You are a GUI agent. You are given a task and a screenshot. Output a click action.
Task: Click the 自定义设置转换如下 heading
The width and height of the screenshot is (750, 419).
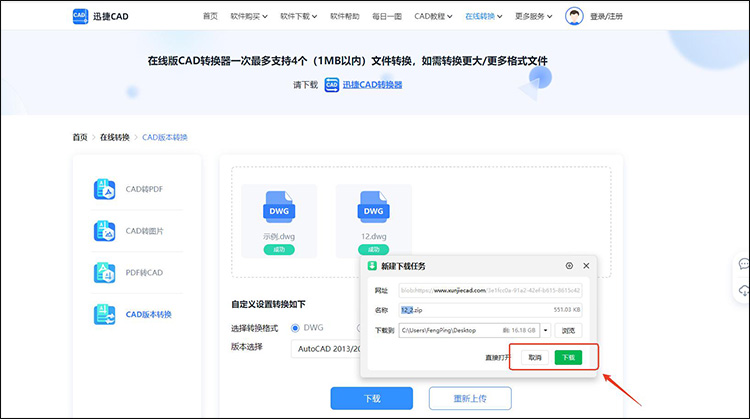click(268, 304)
